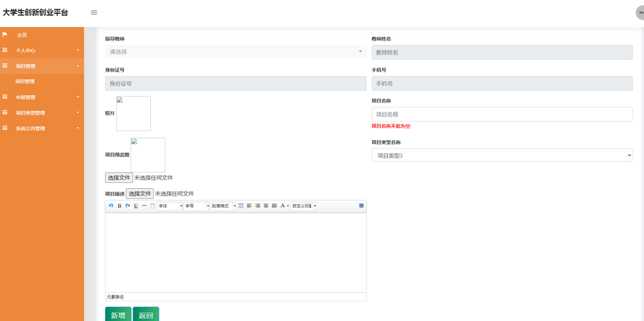Viewport: 644px width, 321px height.
Task: Click the green 返回 button
Action: pyautogui.click(x=146, y=314)
